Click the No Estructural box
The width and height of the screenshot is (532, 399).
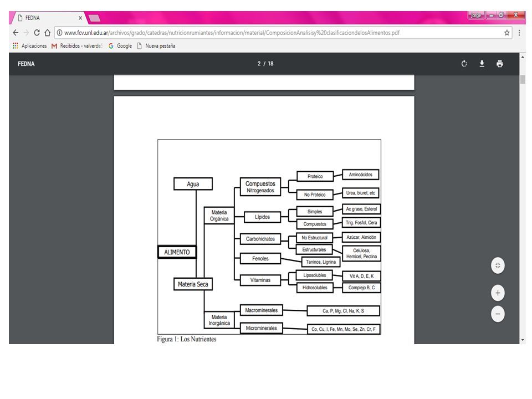pos(315,238)
